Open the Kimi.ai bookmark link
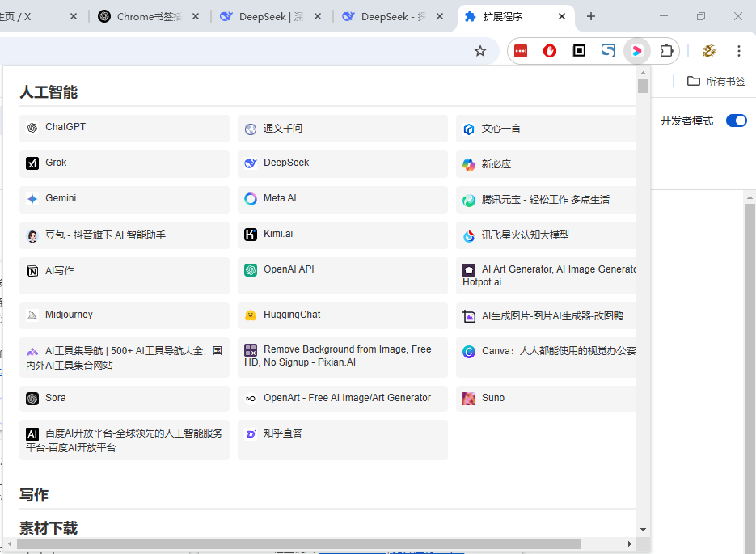 point(342,235)
